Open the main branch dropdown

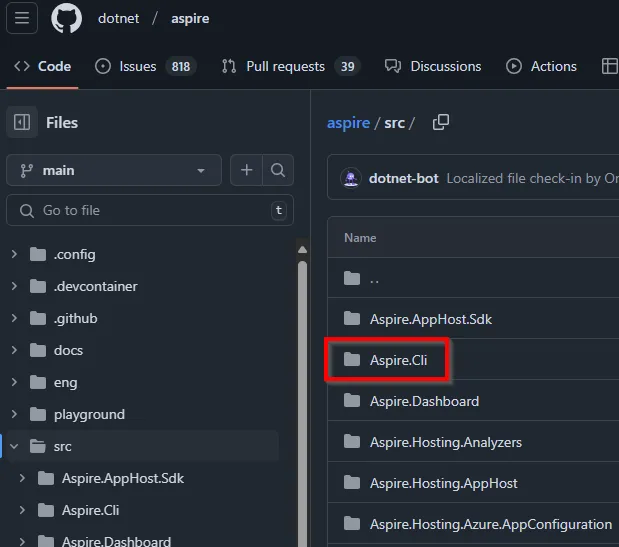pos(113,170)
